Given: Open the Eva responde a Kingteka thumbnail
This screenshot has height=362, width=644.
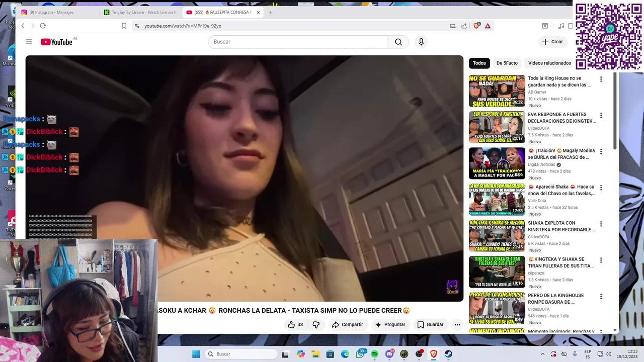Looking at the screenshot, I should 497,127.
